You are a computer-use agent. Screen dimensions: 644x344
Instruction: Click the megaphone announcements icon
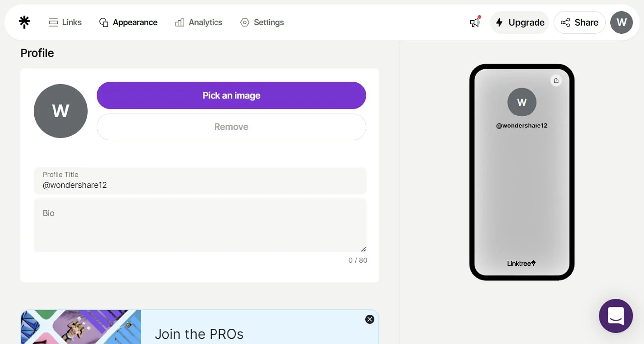point(475,22)
